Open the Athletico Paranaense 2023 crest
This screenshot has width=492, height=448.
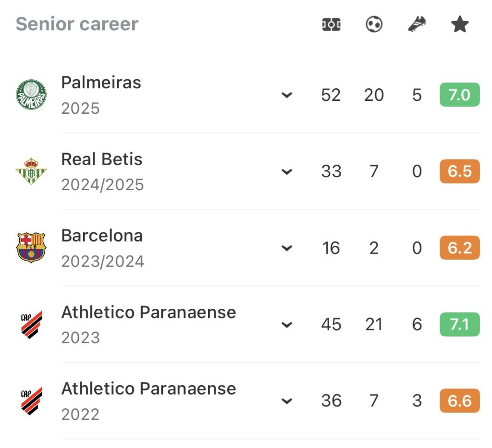pos(31,325)
